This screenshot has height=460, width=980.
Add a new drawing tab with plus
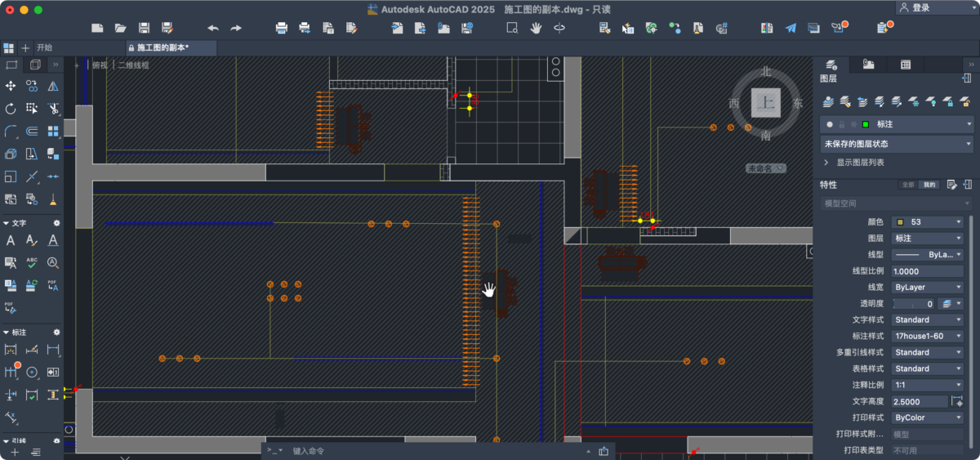pos(25,47)
